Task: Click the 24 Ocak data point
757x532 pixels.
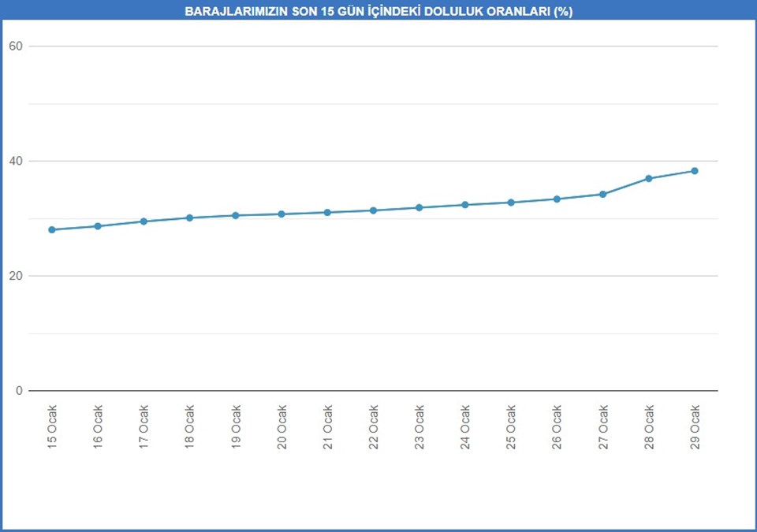Action: pos(465,205)
